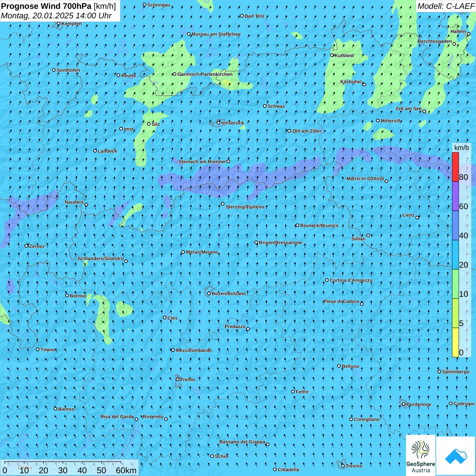
Task: Click the 'Mezzolombardo' label
Action: 194,350
